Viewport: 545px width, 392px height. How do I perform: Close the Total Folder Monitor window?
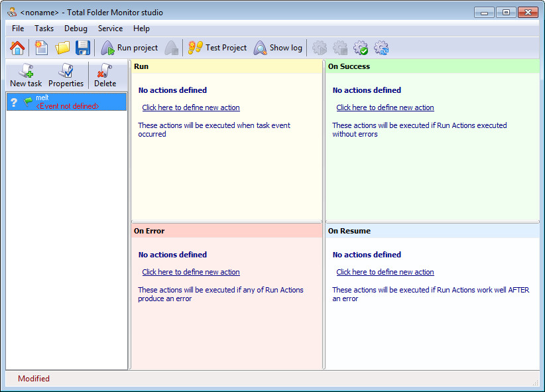pos(528,13)
